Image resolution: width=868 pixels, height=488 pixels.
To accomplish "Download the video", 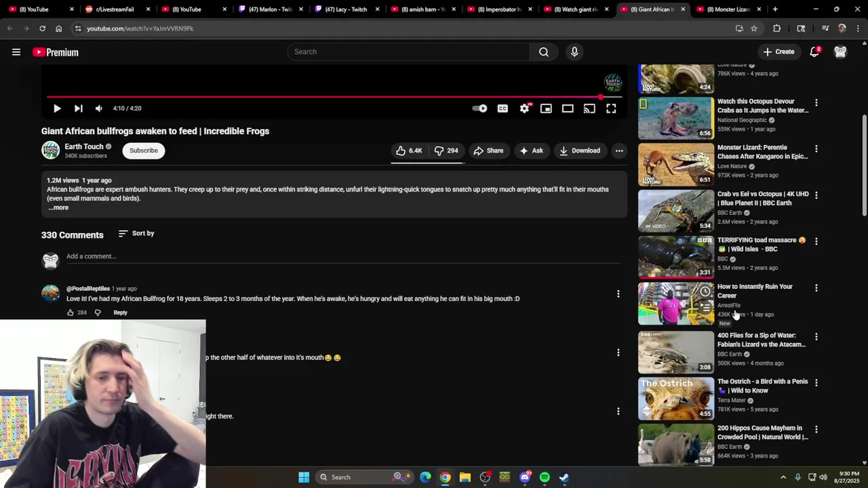I will pos(580,150).
